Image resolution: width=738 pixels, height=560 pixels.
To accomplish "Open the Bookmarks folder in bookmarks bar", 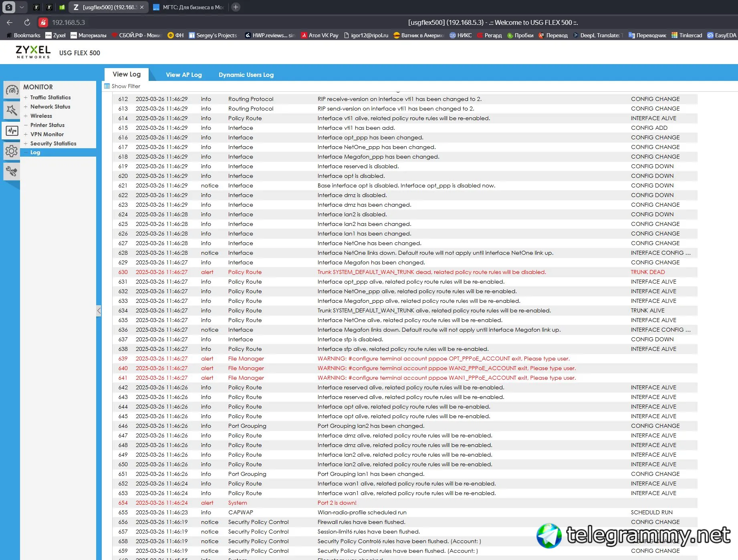I will 24,35.
